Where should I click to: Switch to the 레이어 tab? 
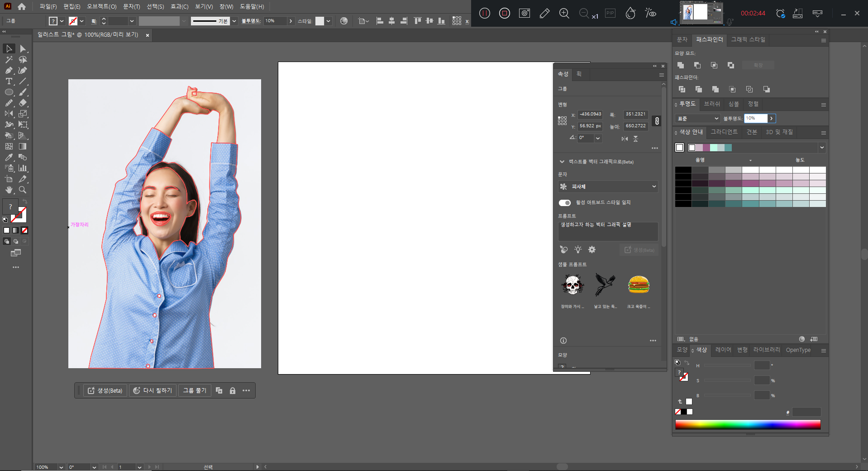point(723,350)
